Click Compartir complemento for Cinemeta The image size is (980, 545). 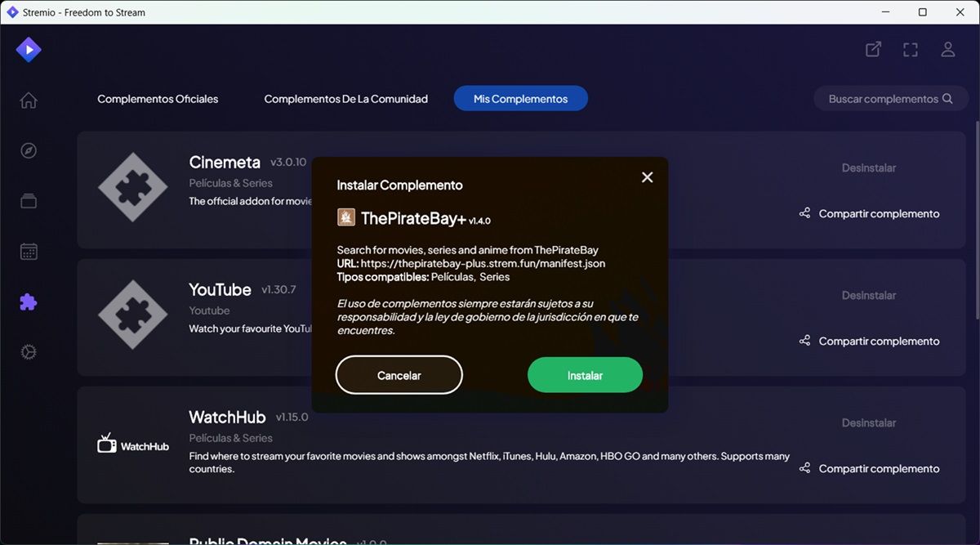[879, 213]
